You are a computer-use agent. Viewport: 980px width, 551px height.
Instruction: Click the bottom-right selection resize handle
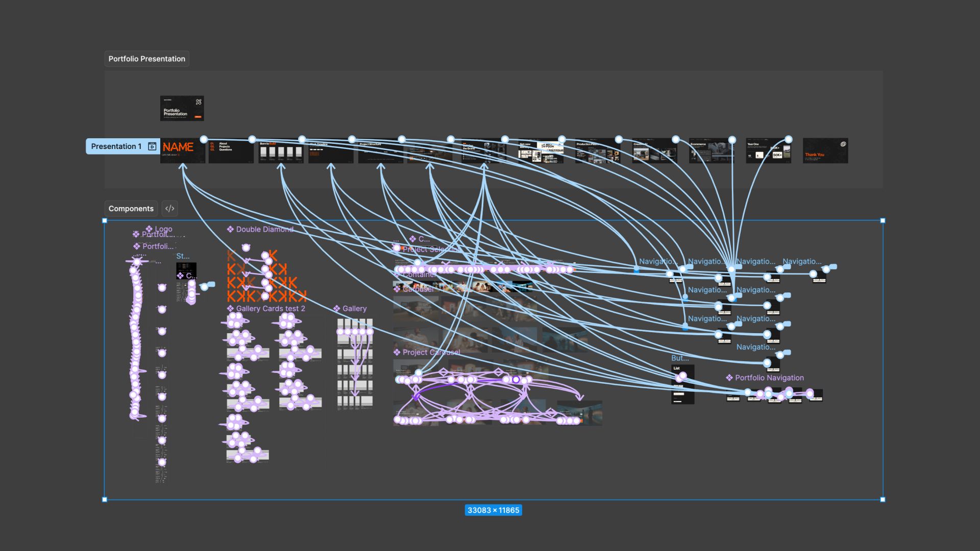click(x=883, y=499)
